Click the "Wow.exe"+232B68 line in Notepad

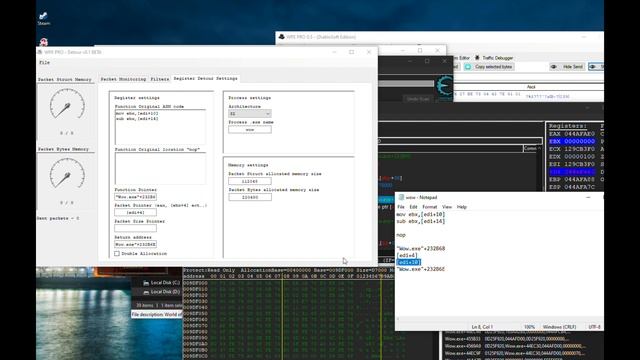tap(421, 248)
